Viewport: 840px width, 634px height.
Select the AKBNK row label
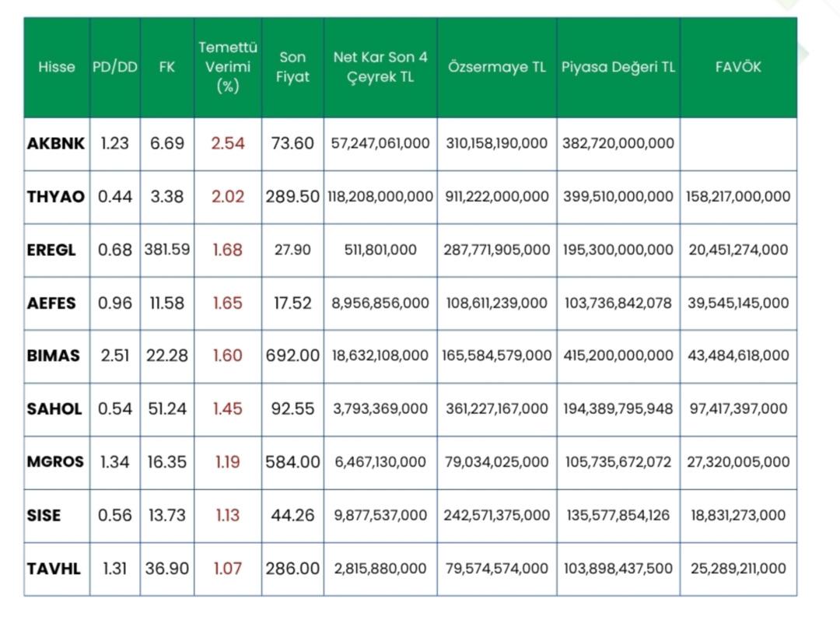tap(56, 144)
